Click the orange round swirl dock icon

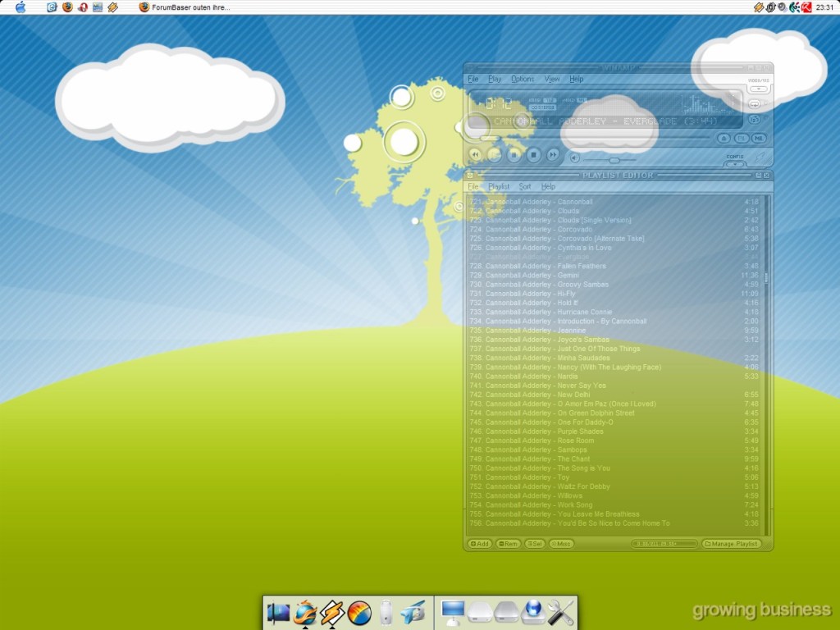[x=359, y=614]
